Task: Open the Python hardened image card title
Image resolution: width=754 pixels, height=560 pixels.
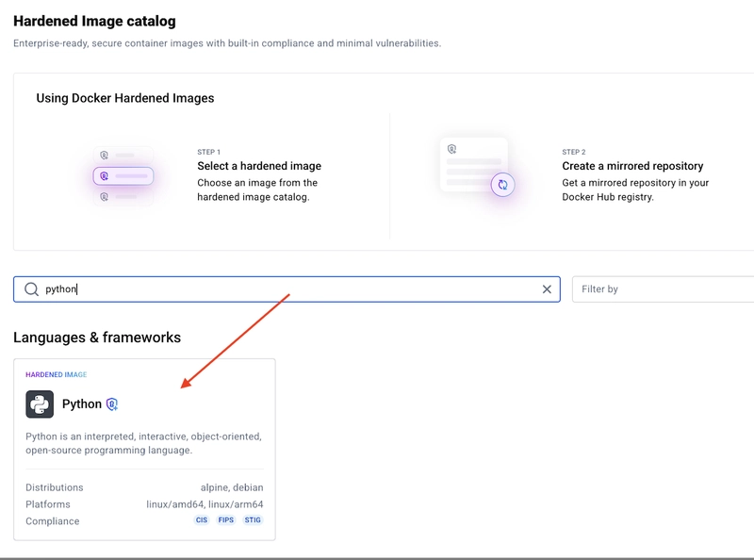Action: [x=82, y=404]
